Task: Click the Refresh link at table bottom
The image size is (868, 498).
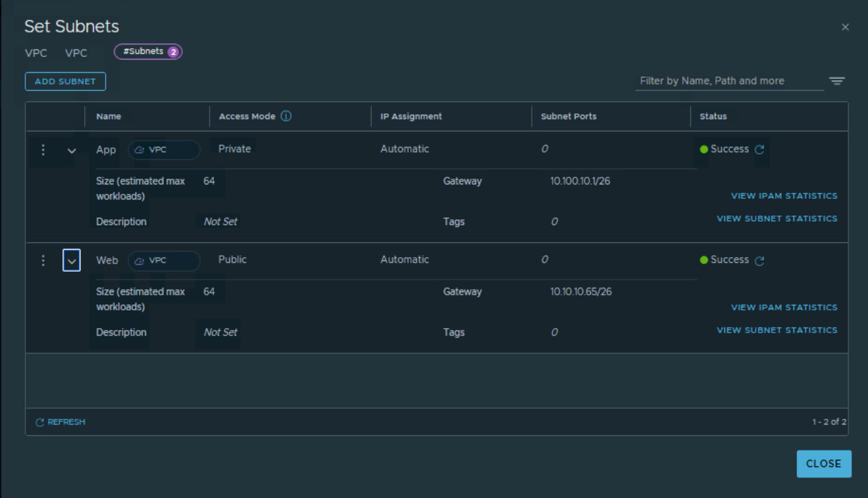Action: coord(60,422)
